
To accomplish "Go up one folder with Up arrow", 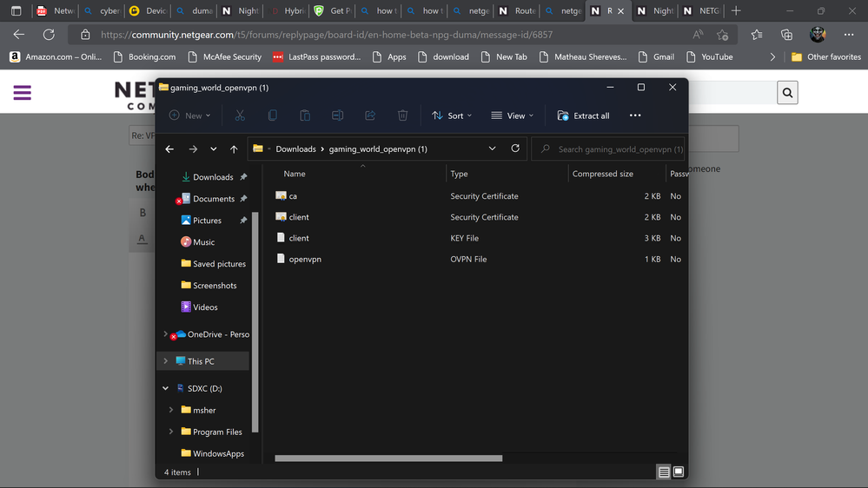I will tap(234, 149).
